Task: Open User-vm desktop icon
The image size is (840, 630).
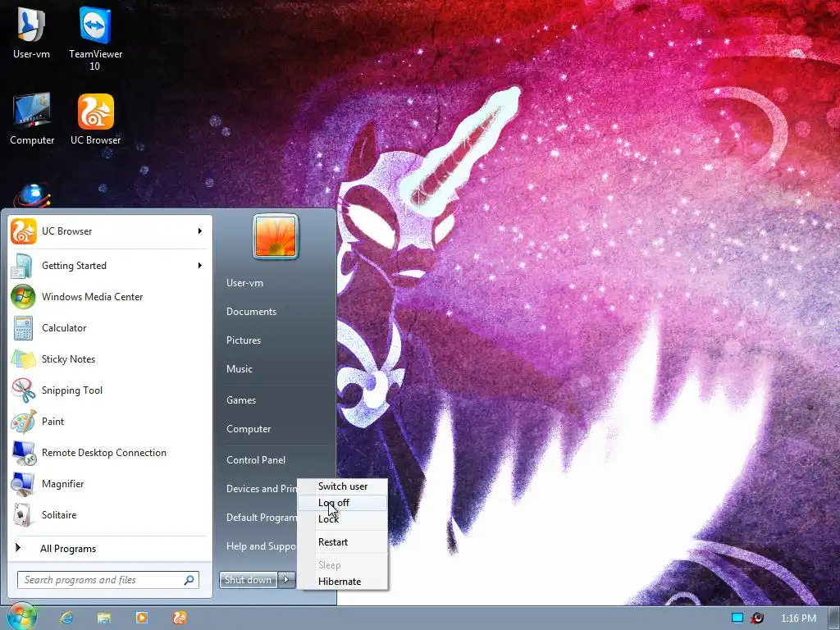Action: (31, 32)
